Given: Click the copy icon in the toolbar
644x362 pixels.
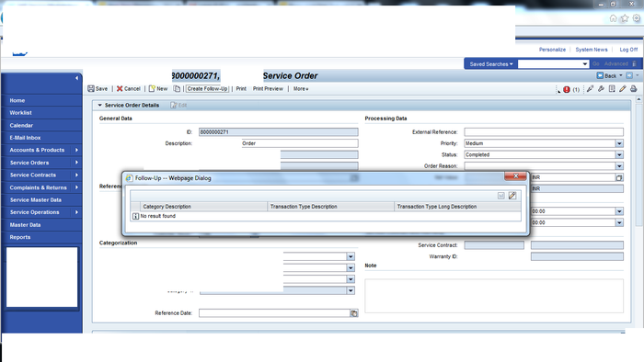Looking at the screenshot, I should tap(177, 88).
